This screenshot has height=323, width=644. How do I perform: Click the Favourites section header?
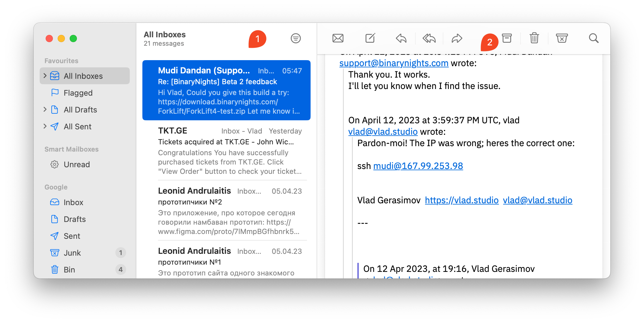tap(61, 61)
